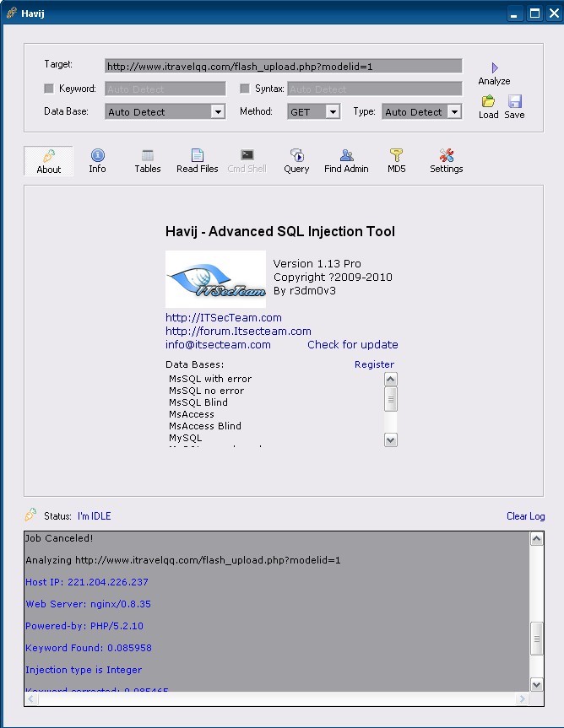
Task: Click the Target URL input field
Action: (284, 67)
